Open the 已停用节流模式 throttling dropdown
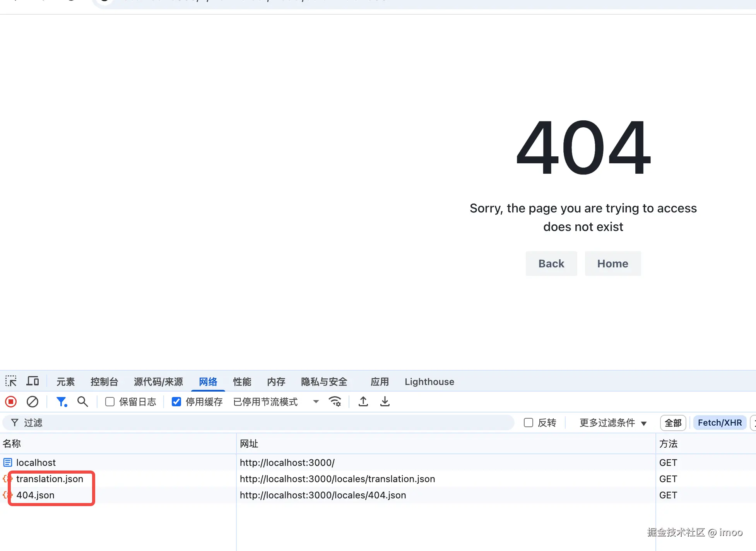The image size is (756, 551). tap(276, 402)
